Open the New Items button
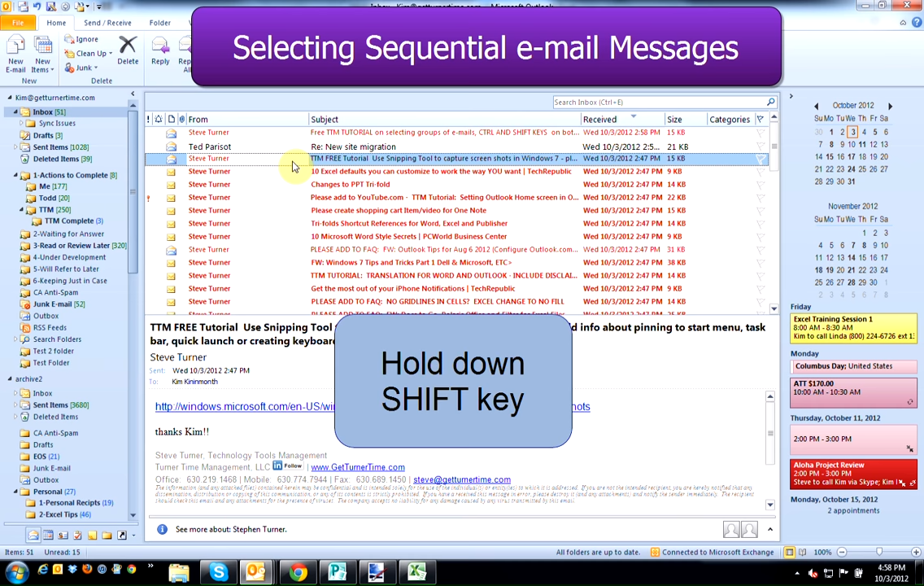924x586 pixels. coord(42,54)
